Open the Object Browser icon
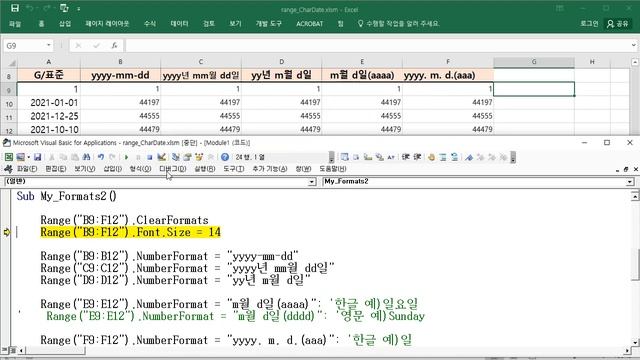The image size is (640, 360). pyautogui.click(x=199, y=157)
